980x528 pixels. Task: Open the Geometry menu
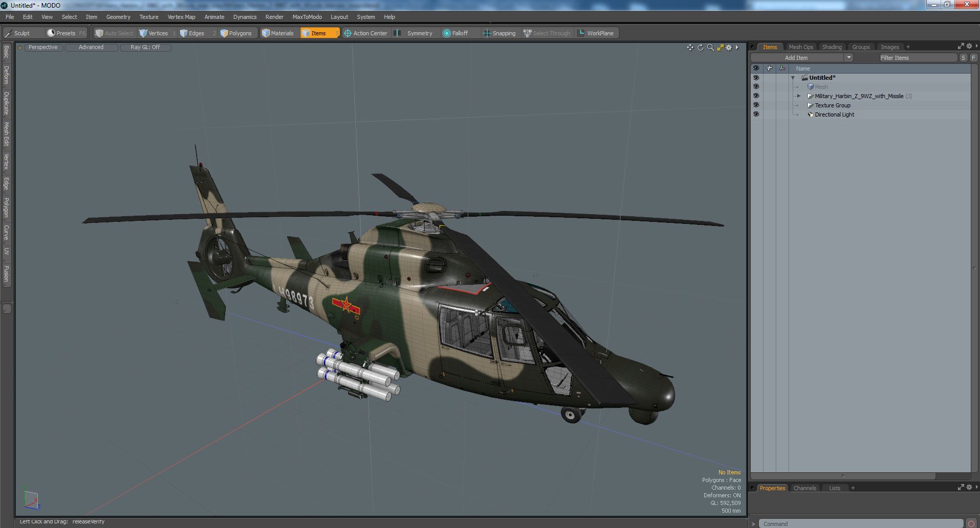point(118,17)
